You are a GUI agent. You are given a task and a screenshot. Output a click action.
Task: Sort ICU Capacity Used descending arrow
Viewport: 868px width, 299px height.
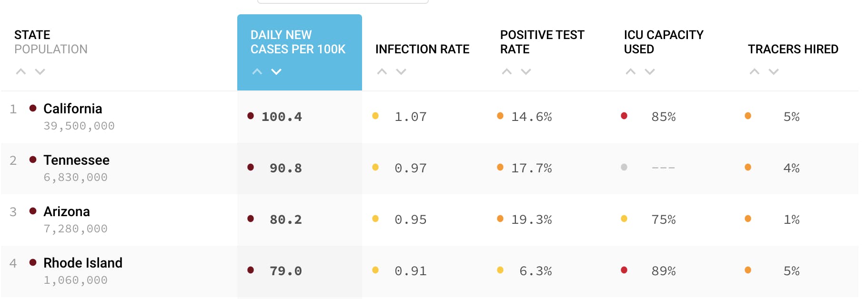[x=650, y=72]
